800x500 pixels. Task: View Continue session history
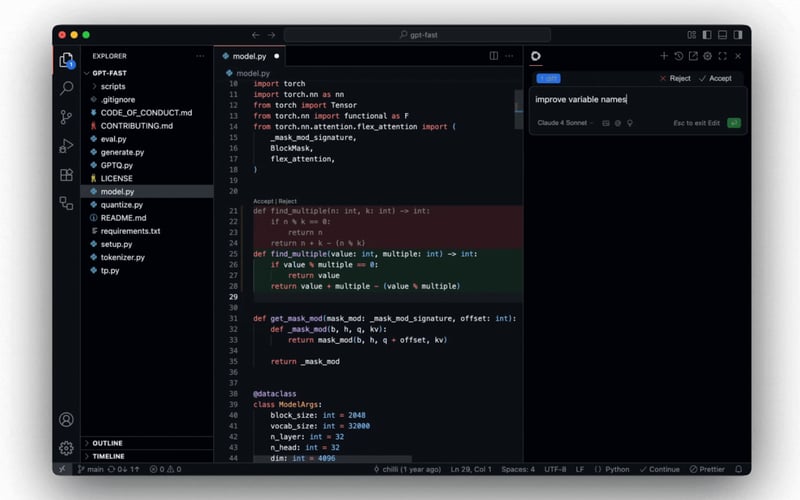[679, 56]
